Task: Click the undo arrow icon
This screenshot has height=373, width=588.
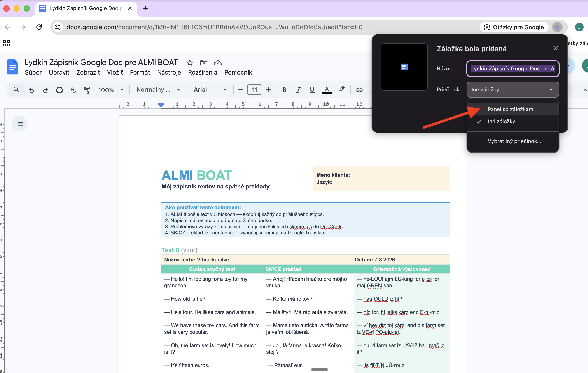Action: pyautogui.click(x=31, y=90)
